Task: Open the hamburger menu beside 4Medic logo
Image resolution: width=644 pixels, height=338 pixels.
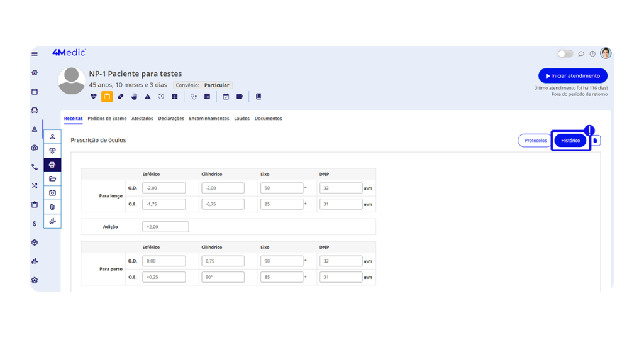Action: tap(35, 54)
